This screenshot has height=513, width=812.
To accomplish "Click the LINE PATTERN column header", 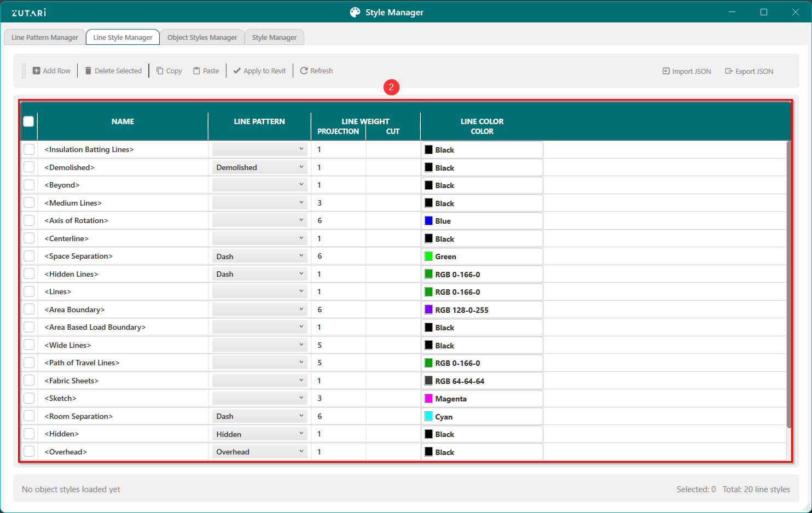I will [x=259, y=121].
